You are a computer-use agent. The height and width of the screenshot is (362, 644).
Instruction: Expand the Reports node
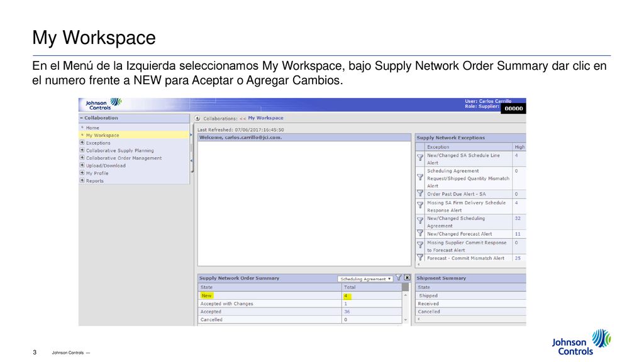(x=82, y=180)
